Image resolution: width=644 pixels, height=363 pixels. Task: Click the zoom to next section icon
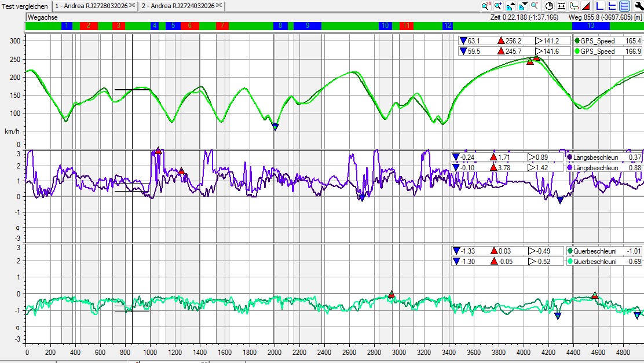coord(522,6)
